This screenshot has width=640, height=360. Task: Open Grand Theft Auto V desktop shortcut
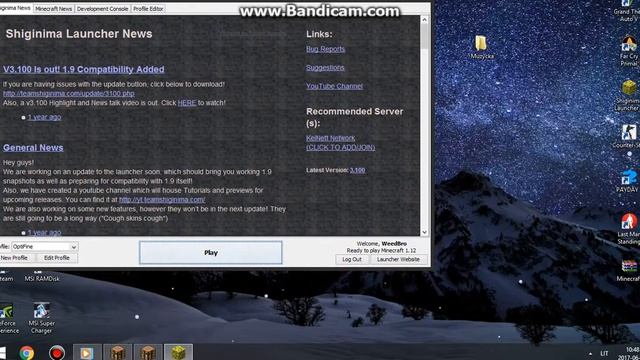[x=628, y=11]
